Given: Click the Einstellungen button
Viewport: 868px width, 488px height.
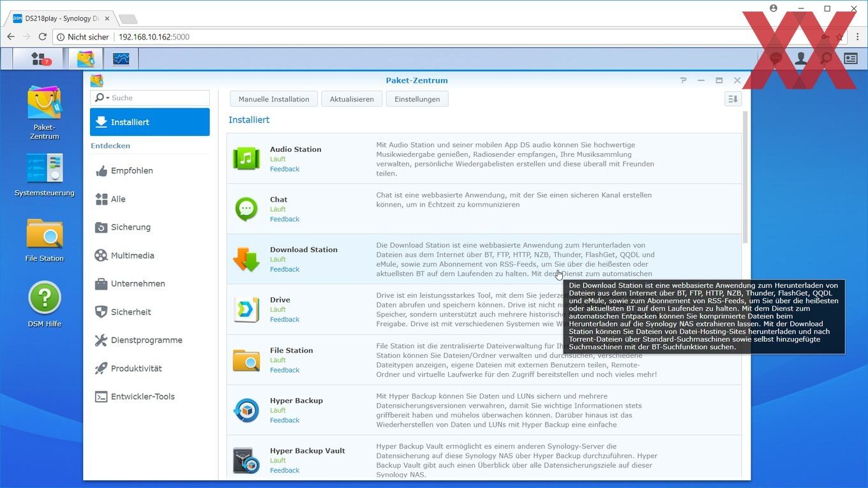Looking at the screenshot, I should click(417, 99).
